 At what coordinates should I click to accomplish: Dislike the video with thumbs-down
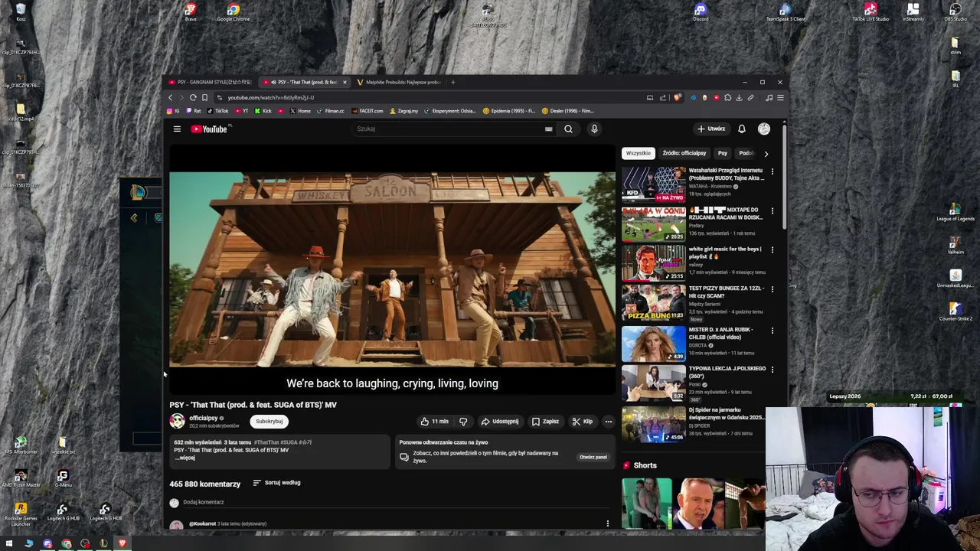pyautogui.click(x=463, y=421)
